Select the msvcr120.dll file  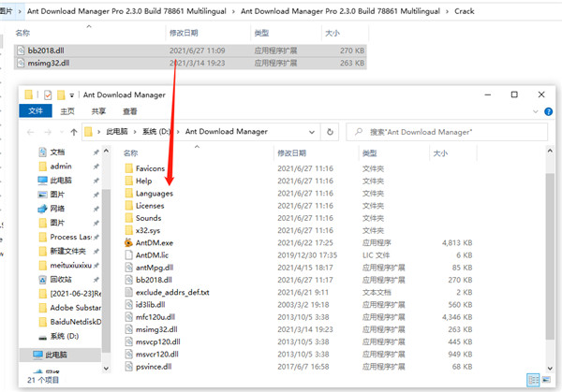coord(157,355)
